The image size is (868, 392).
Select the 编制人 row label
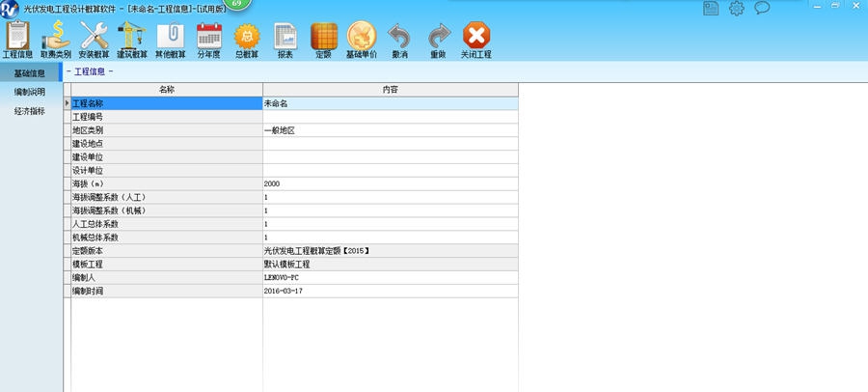(167, 278)
